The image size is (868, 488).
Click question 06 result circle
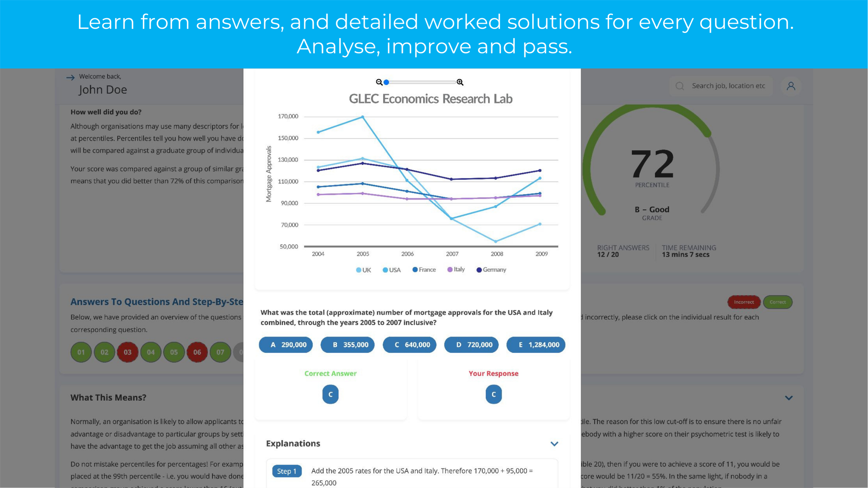click(197, 352)
